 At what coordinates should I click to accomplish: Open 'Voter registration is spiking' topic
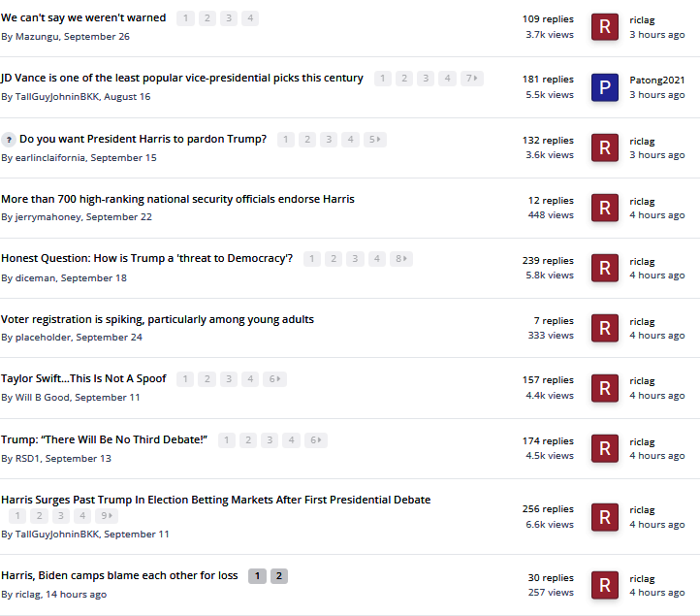point(158,319)
